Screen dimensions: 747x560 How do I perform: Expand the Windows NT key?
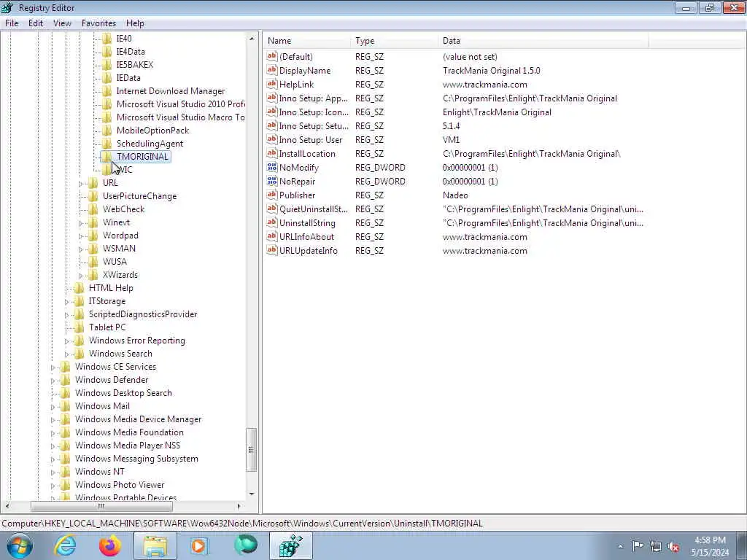pyautogui.click(x=53, y=472)
